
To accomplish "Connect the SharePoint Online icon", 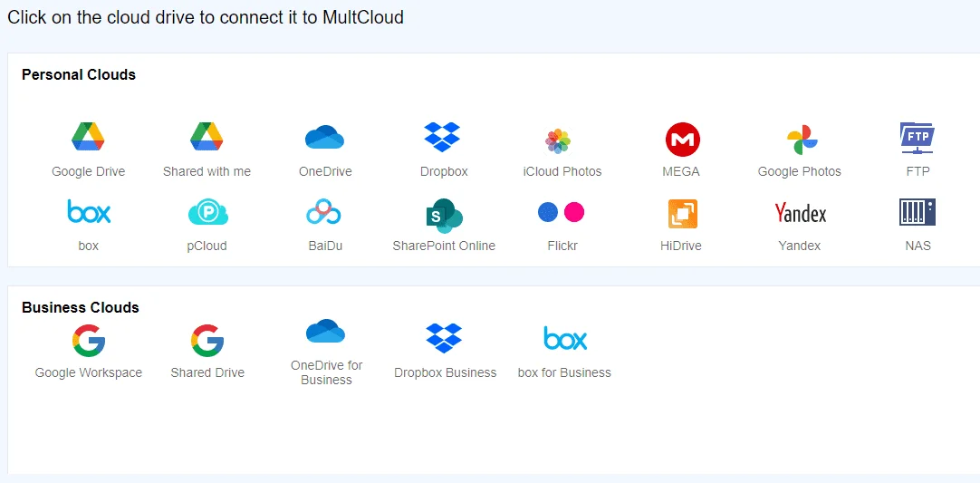I will pos(444,216).
